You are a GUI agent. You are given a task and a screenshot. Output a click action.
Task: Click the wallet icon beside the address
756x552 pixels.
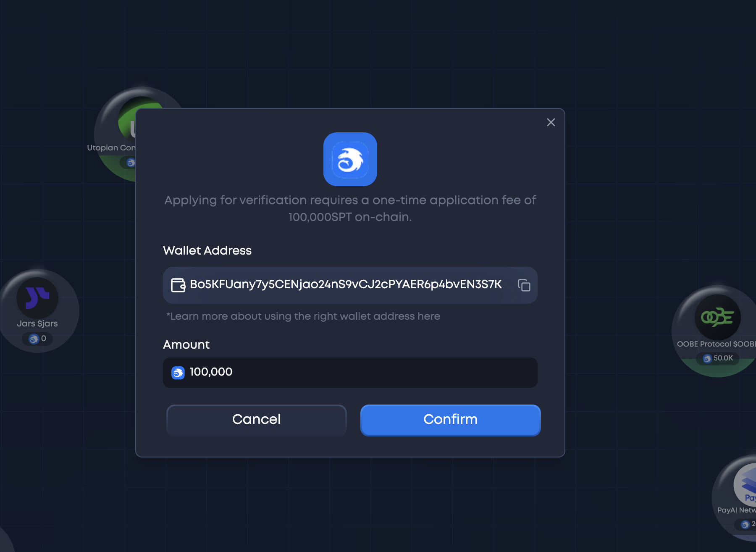[x=178, y=285]
